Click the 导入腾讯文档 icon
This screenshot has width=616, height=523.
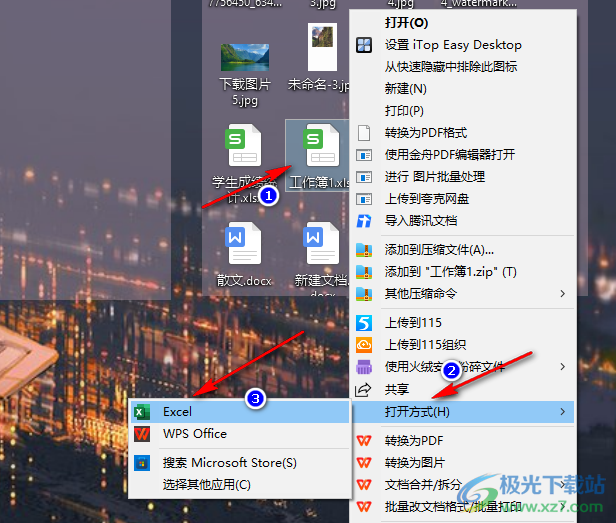pos(364,221)
